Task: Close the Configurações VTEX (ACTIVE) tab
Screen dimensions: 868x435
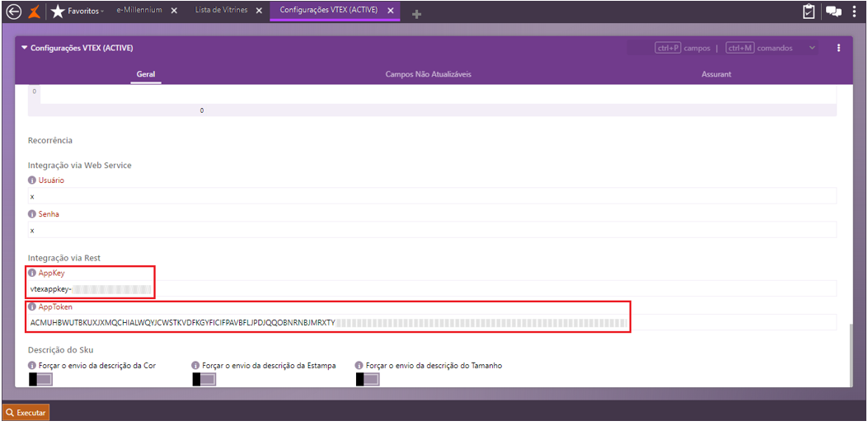Action: click(390, 11)
